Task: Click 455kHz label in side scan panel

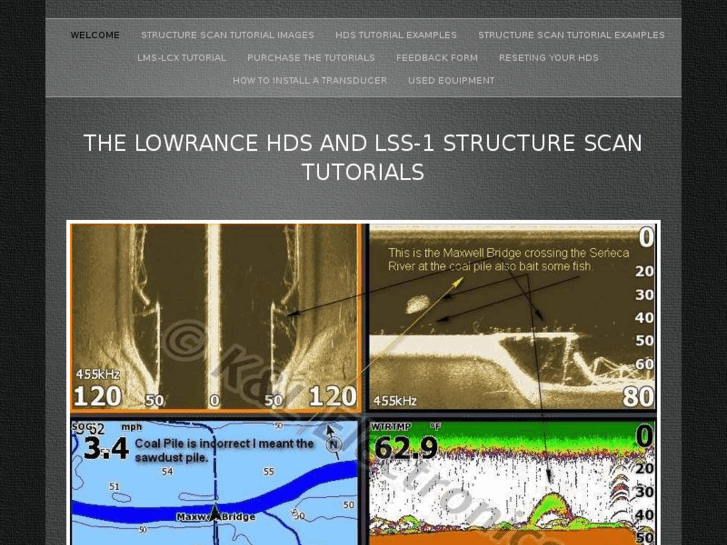Action: [x=98, y=374]
